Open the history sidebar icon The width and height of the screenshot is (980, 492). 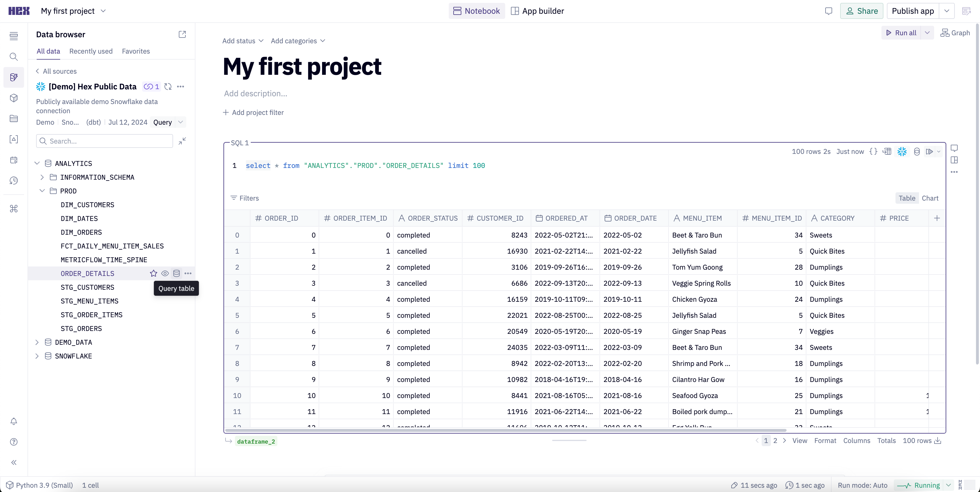tap(14, 181)
